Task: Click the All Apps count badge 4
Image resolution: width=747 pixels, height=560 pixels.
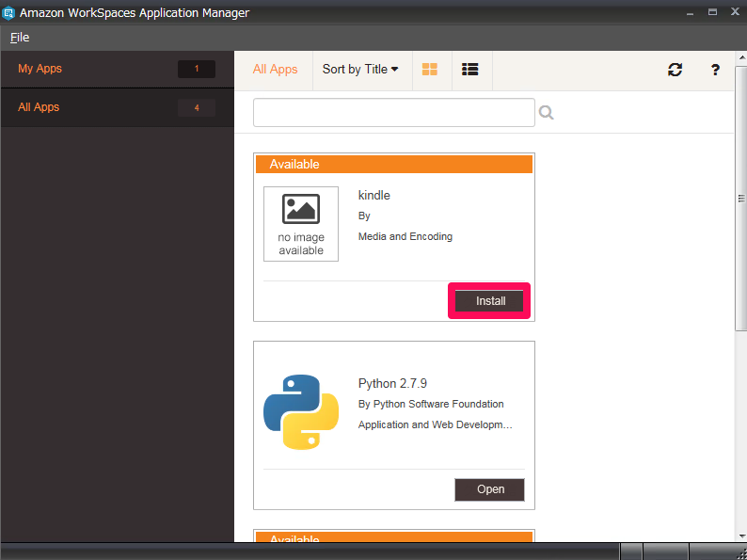Action: tap(197, 108)
